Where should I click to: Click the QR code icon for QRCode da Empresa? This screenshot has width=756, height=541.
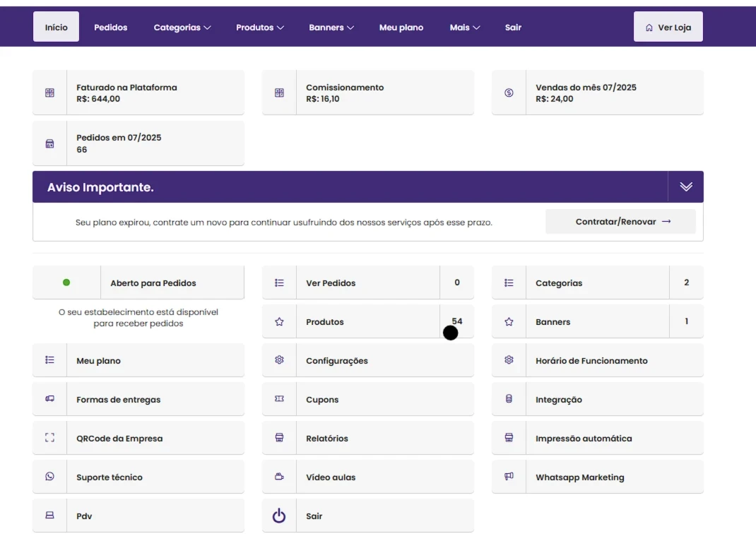pyautogui.click(x=49, y=438)
